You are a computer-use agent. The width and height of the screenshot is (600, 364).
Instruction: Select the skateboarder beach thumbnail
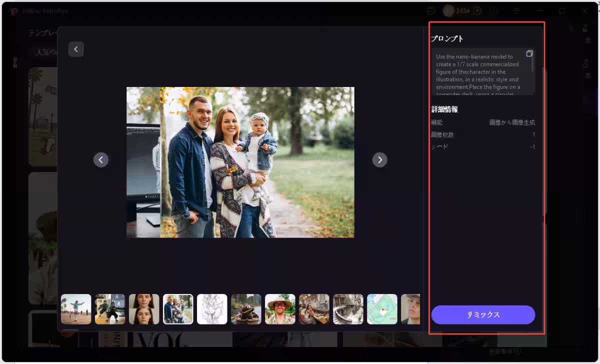(x=76, y=309)
